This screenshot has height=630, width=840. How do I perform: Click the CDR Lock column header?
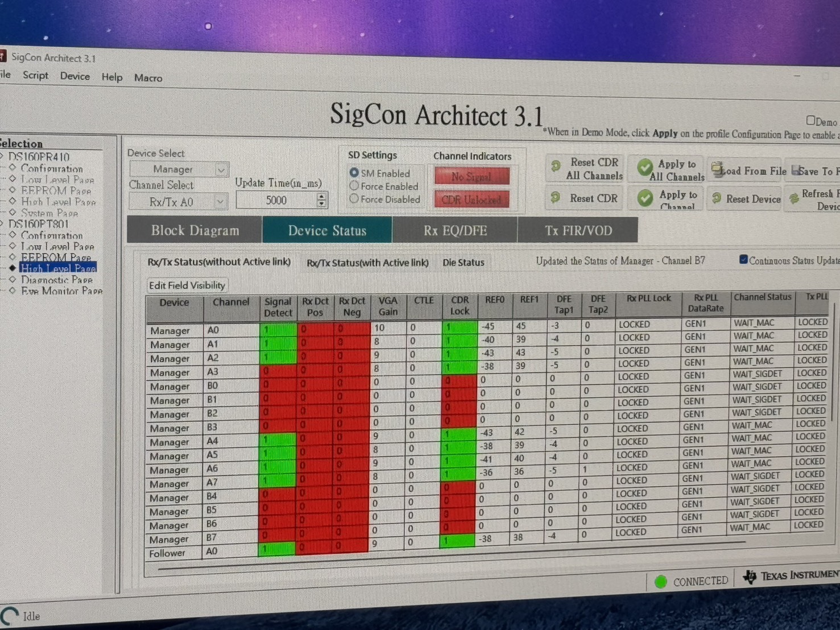[x=460, y=305]
